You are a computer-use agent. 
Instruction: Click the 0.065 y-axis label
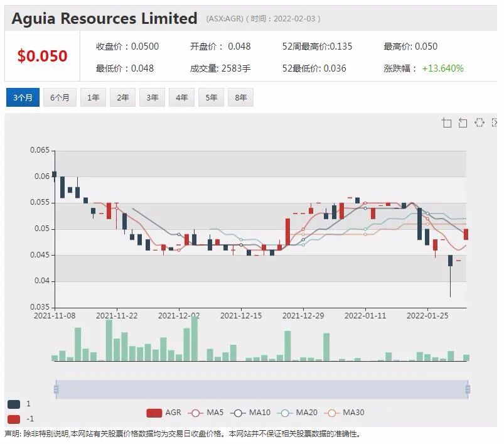point(40,150)
